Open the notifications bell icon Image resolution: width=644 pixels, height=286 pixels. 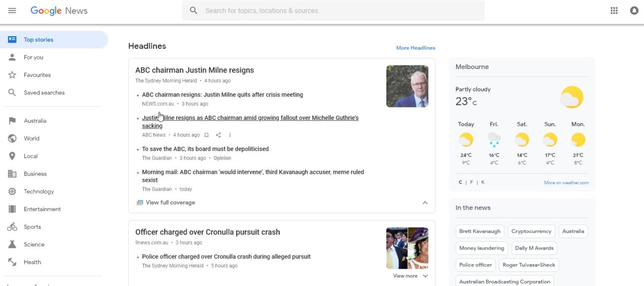634,10
